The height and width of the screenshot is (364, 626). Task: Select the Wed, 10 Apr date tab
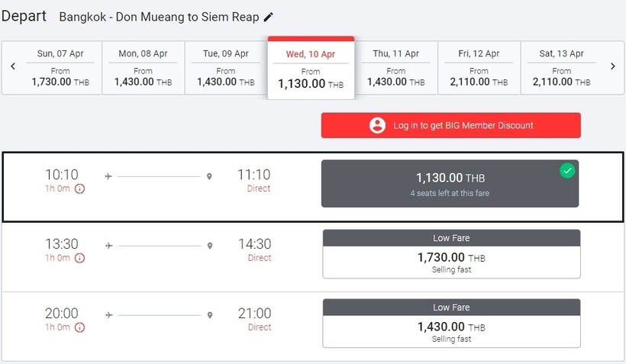point(311,68)
